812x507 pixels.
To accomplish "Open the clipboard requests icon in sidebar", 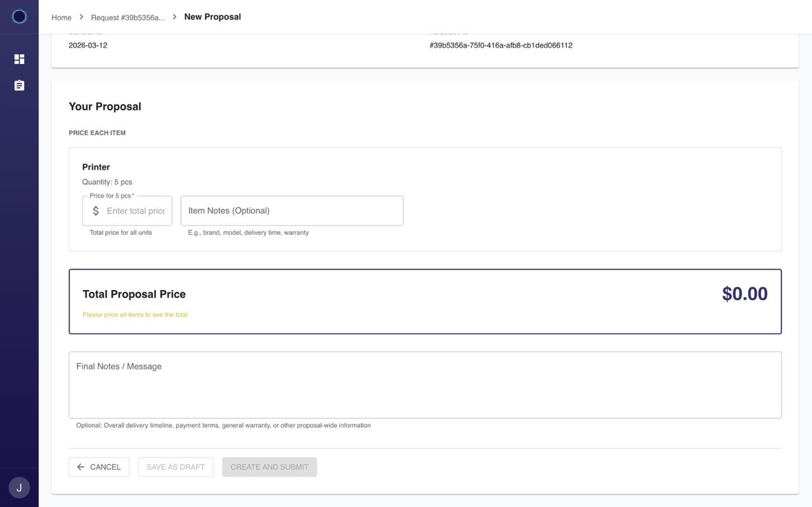I will (x=19, y=85).
